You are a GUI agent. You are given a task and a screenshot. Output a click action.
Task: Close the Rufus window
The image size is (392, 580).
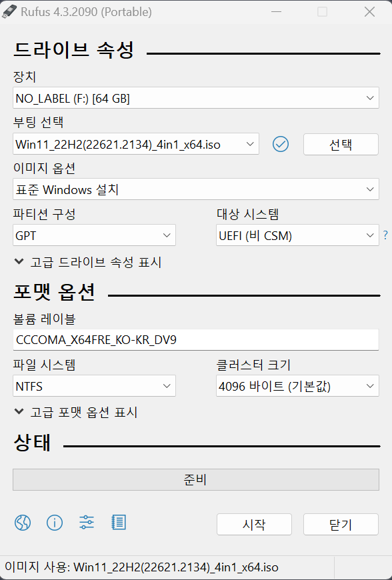pyautogui.click(x=369, y=12)
